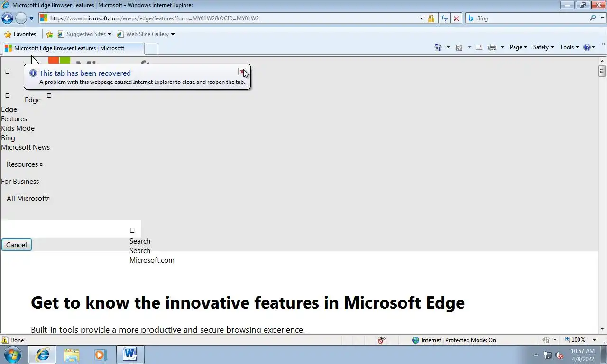The height and width of the screenshot is (364, 607).
Task: Click the Print icon
Action: 492,47
